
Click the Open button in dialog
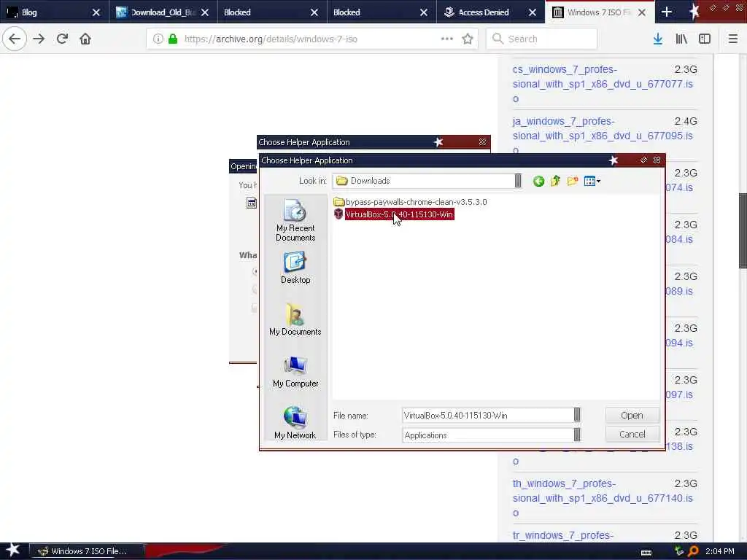632,415
